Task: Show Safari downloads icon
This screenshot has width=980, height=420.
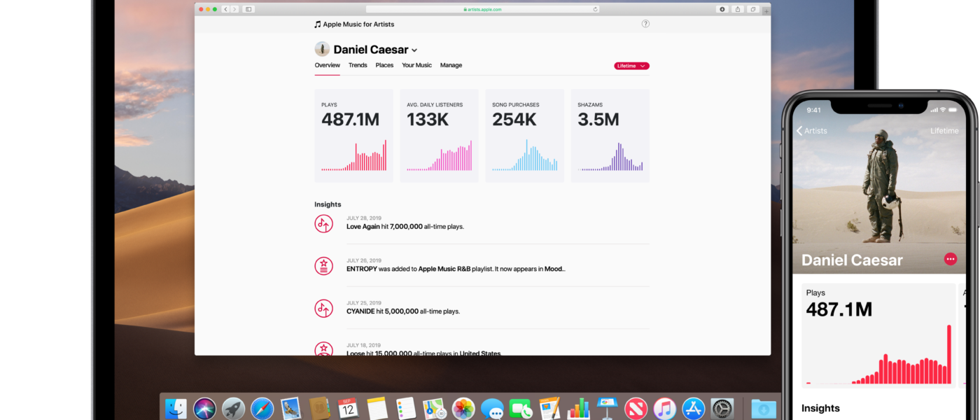Action: (x=722, y=9)
